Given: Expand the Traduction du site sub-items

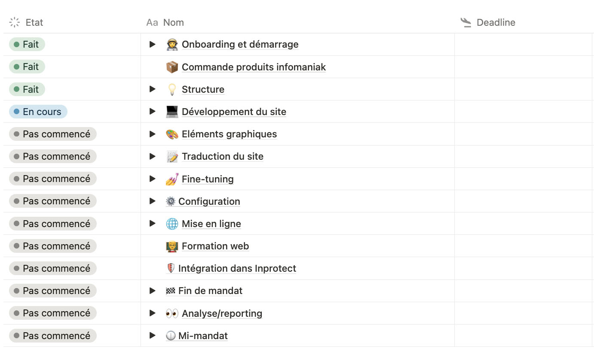Looking at the screenshot, I should (x=152, y=156).
